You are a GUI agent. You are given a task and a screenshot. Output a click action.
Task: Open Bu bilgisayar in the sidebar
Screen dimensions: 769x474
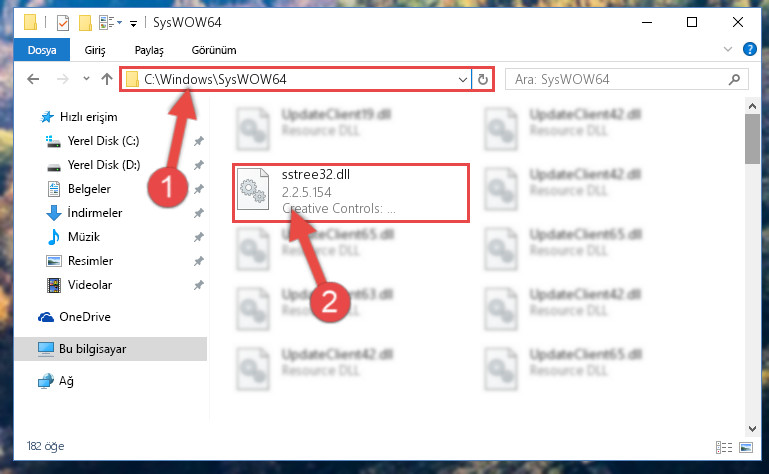click(x=110, y=349)
